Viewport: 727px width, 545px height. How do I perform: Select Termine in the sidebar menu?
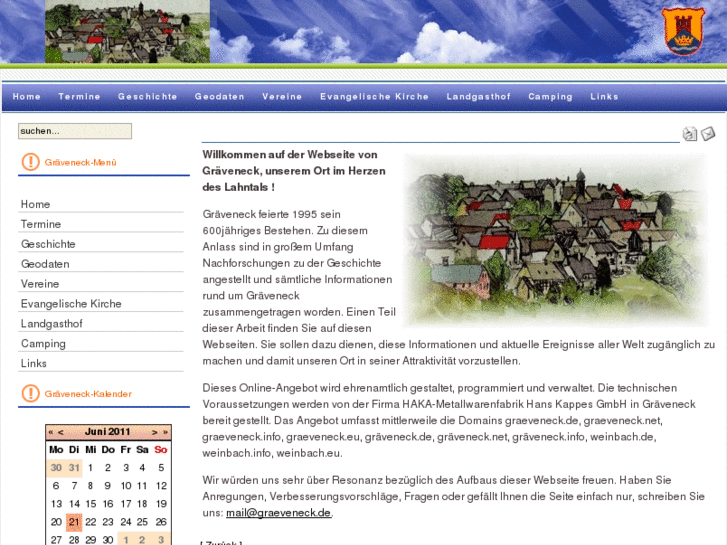[x=101, y=224]
